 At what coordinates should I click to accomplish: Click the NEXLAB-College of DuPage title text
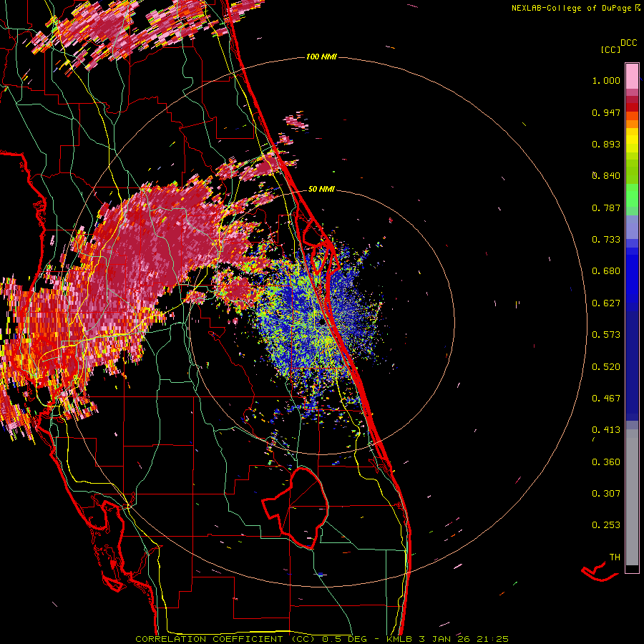[x=571, y=8]
